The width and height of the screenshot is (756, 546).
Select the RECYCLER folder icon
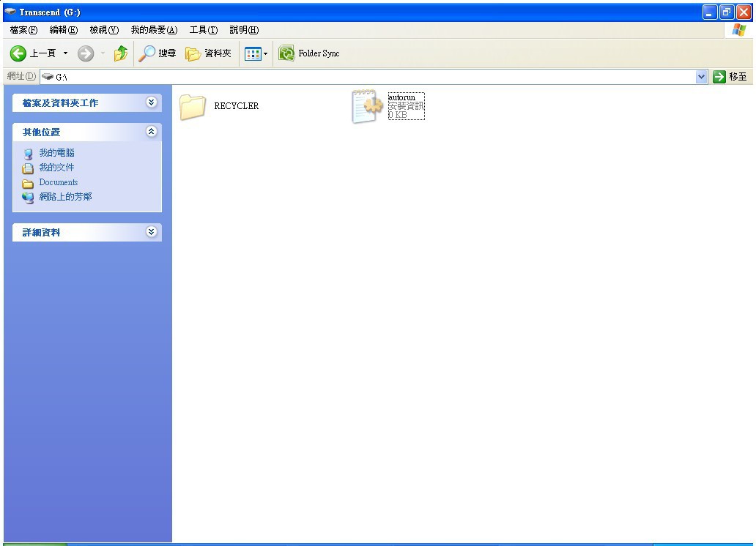click(x=193, y=107)
